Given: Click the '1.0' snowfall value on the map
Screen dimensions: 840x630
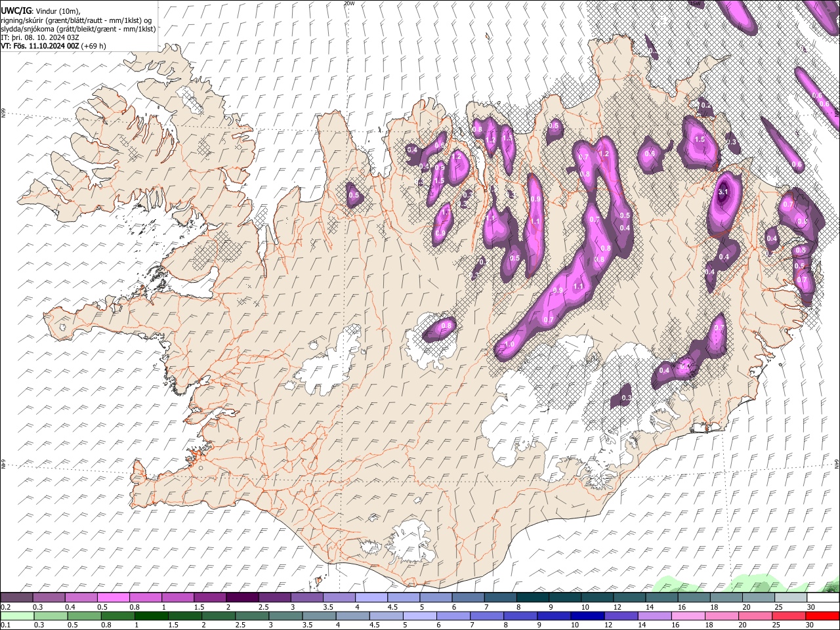Looking at the screenshot, I should [x=509, y=344].
